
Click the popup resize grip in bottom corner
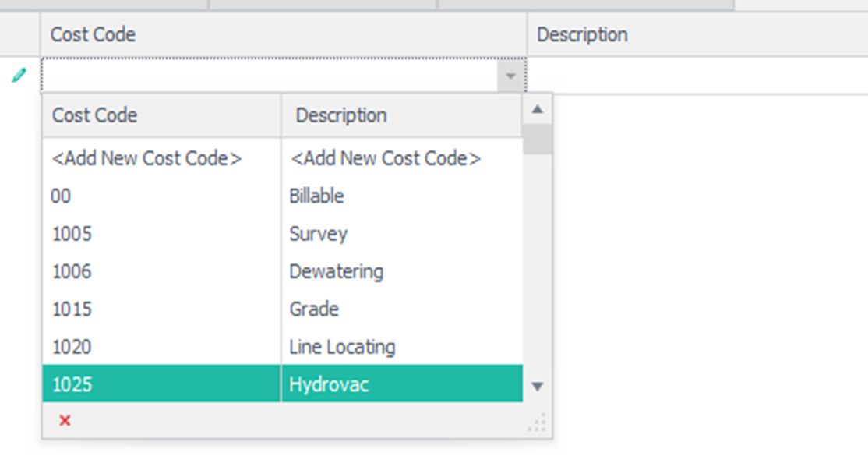[x=538, y=424]
